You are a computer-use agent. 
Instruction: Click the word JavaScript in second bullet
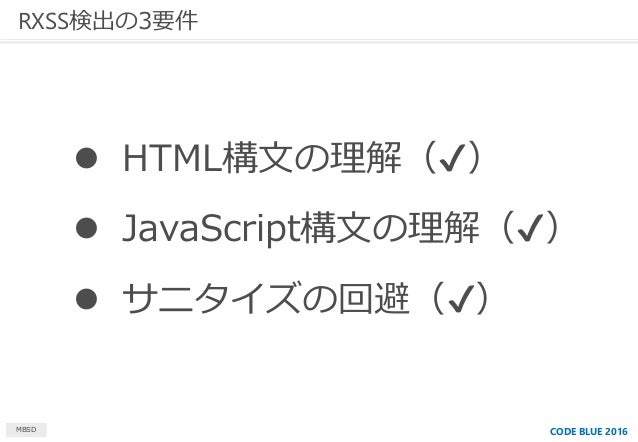tap(212, 229)
